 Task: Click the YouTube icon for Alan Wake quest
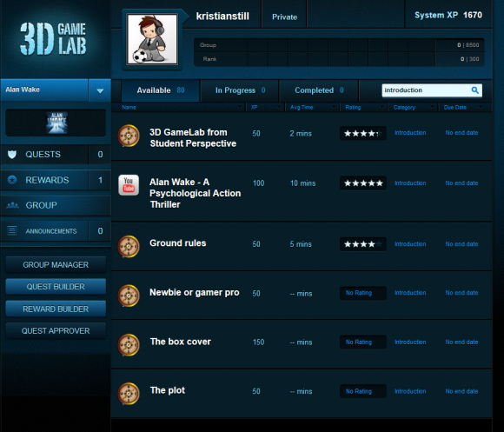pos(129,185)
